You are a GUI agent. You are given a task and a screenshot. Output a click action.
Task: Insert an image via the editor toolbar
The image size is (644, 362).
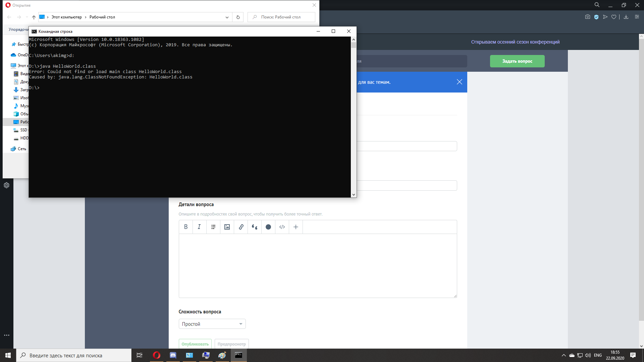pyautogui.click(x=227, y=227)
